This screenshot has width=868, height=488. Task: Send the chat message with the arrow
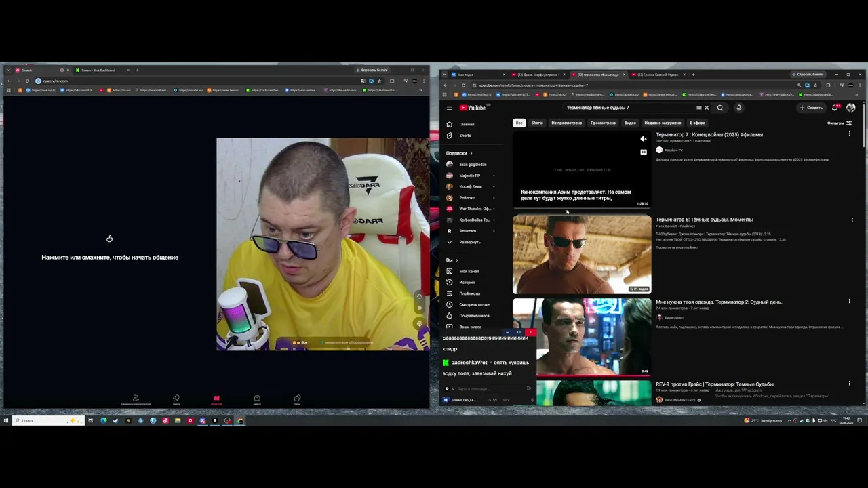pos(529,389)
